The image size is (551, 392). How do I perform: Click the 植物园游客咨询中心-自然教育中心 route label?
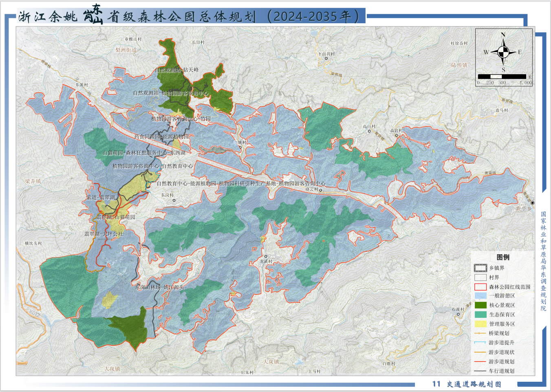click(153, 166)
